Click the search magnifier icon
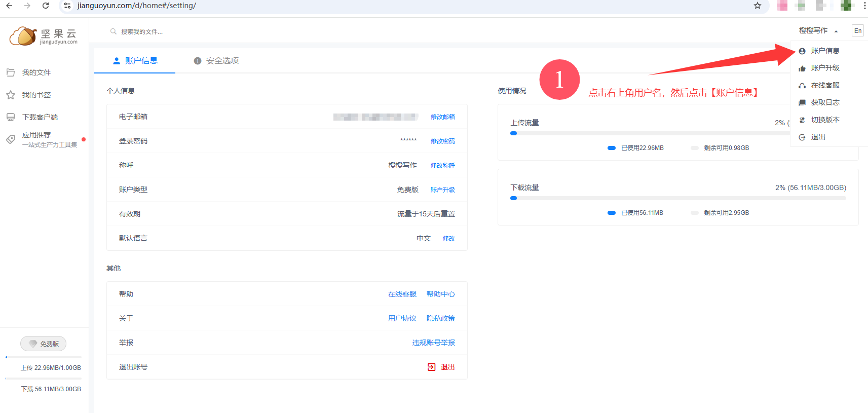This screenshot has width=868, height=413. [x=114, y=31]
